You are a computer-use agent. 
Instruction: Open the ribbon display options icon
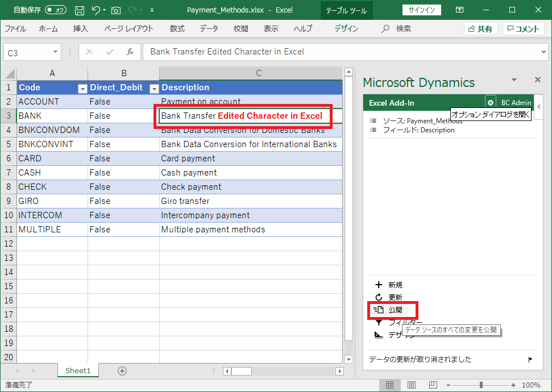(x=459, y=10)
